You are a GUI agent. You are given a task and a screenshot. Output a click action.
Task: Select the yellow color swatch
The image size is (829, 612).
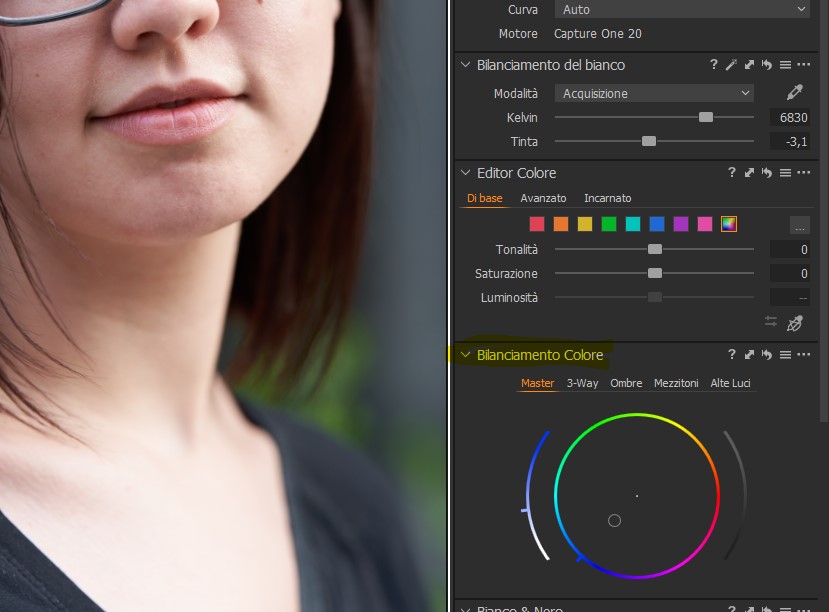pyautogui.click(x=585, y=224)
